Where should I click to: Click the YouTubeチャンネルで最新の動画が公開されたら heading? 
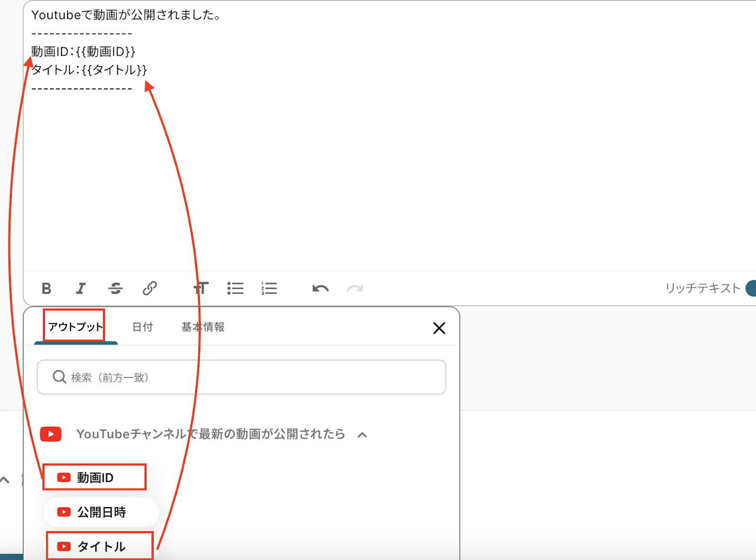pos(211,434)
